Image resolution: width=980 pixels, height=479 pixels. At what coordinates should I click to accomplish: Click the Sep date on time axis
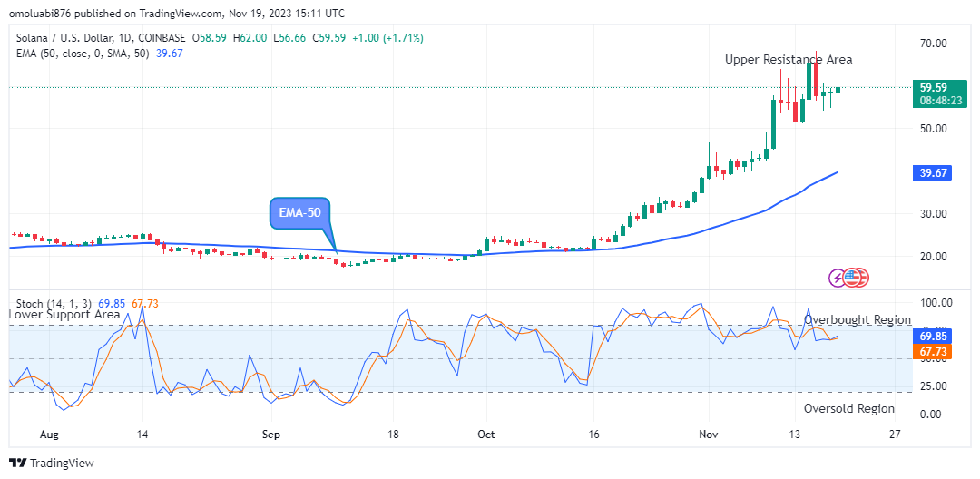point(272,434)
